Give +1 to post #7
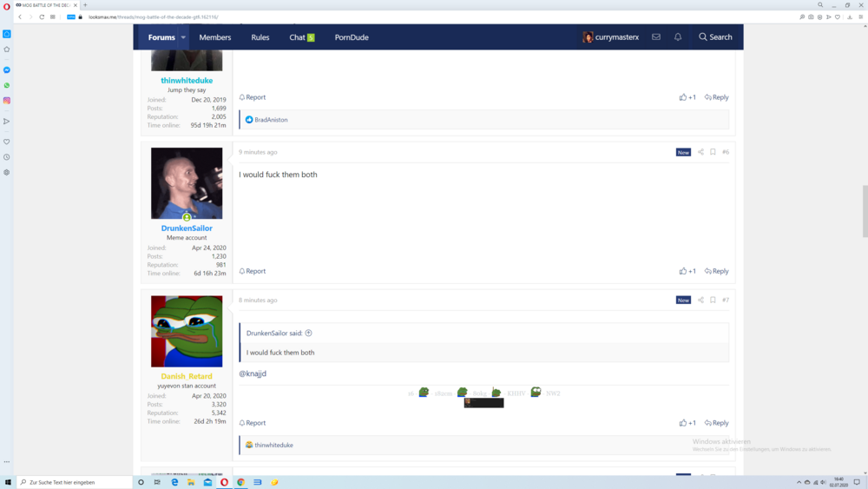Image resolution: width=868 pixels, height=489 pixels. point(687,423)
